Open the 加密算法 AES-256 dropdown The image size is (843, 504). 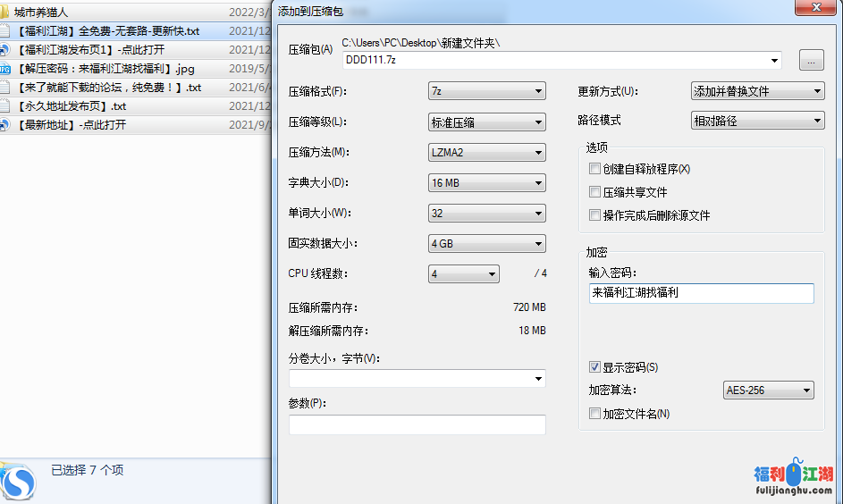[x=768, y=391]
